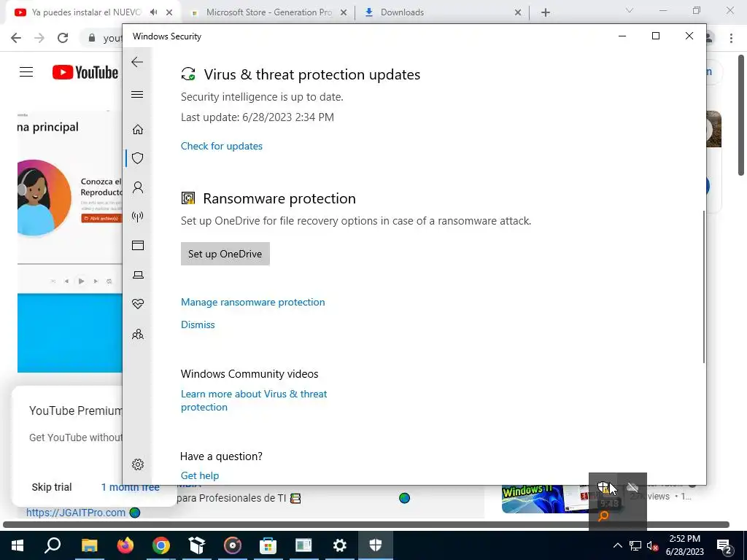Open Account protection in the sidebar
The image size is (747, 560).
click(138, 187)
